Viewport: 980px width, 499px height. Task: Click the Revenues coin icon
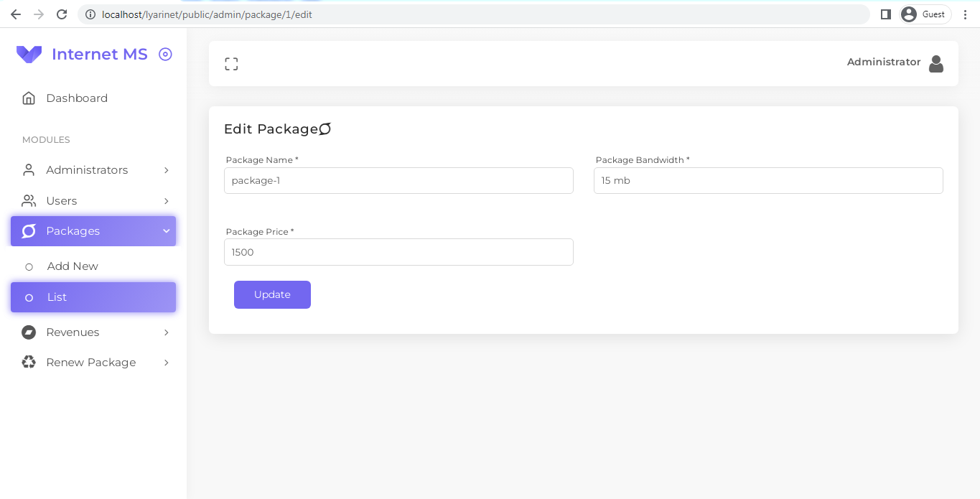tap(28, 332)
